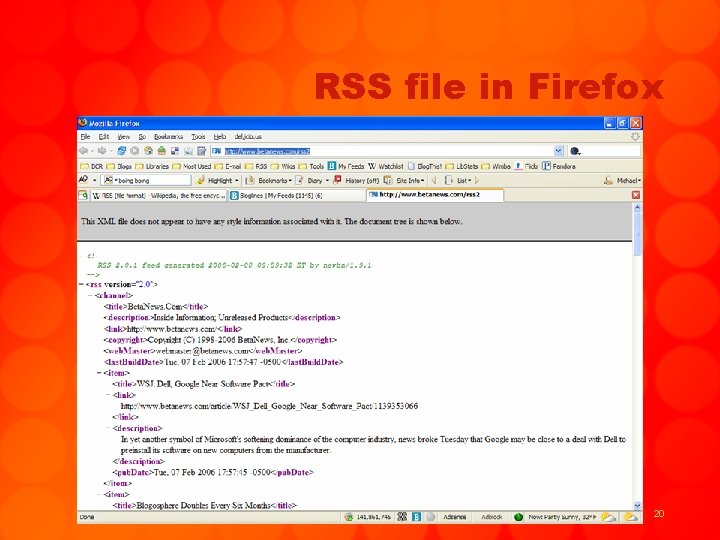Open the del.icio.us menu
This screenshot has height=540, width=720.
248,137
